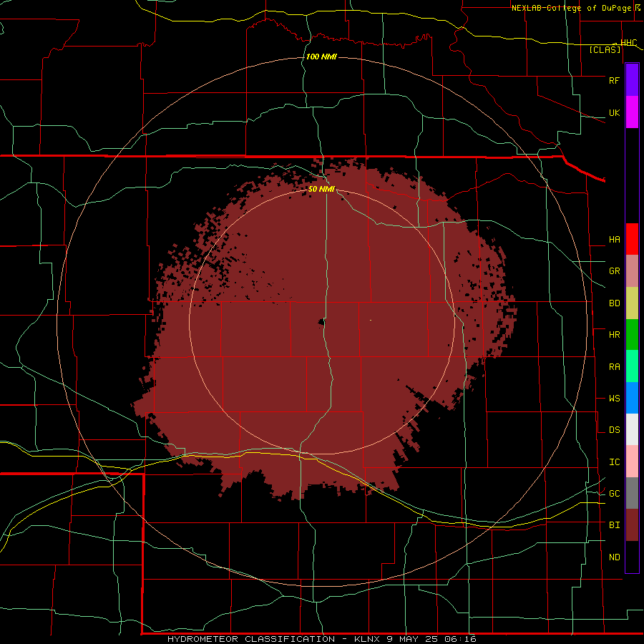Click the IC legend label

point(614,462)
